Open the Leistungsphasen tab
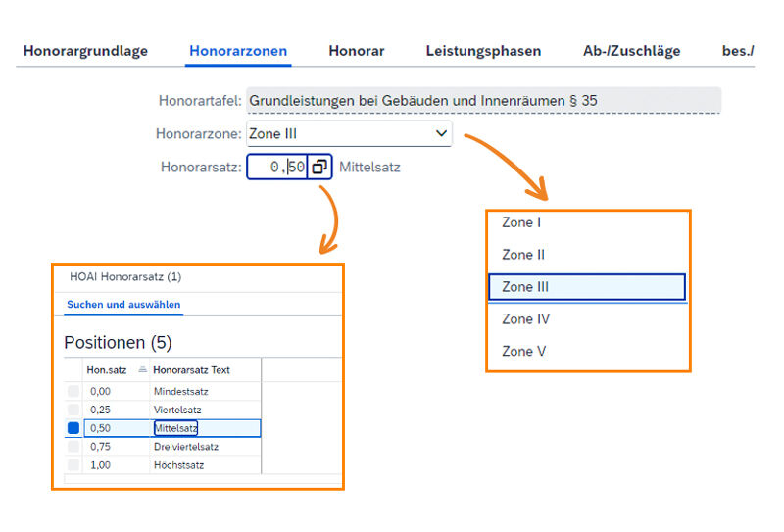The width and height of the screenshot is (784, 532). coord(483,51)
